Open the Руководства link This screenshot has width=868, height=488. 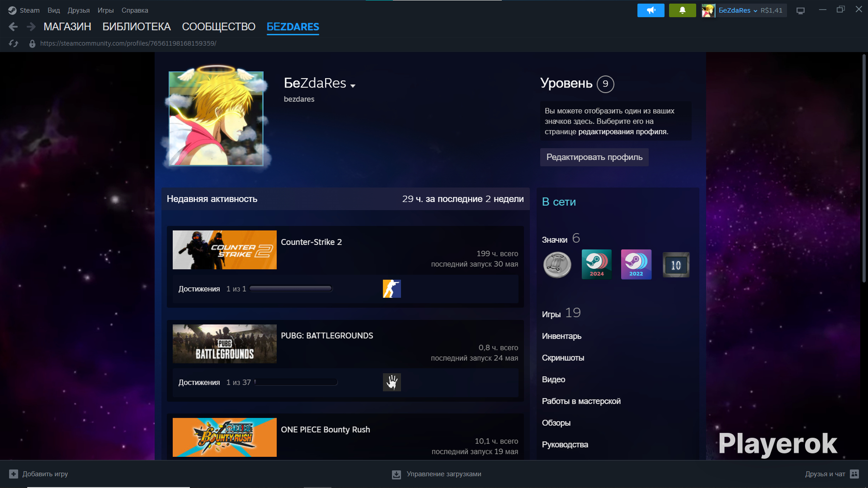565,445
